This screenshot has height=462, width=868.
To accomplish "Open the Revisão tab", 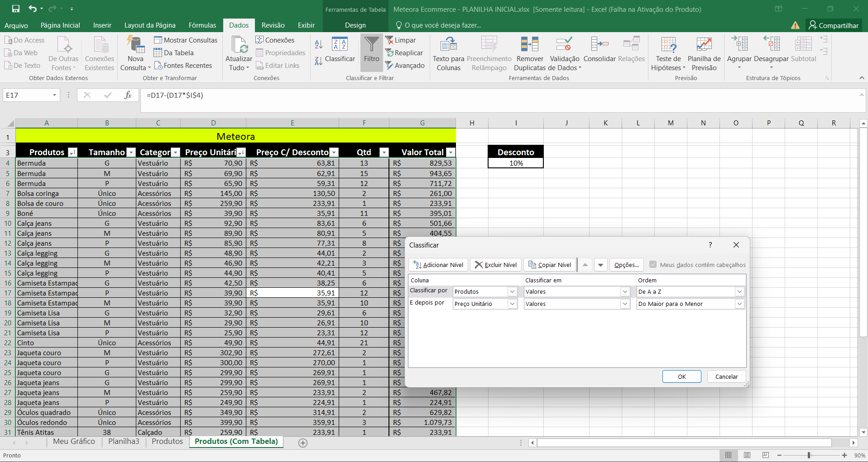I will [x=273, y=25].
